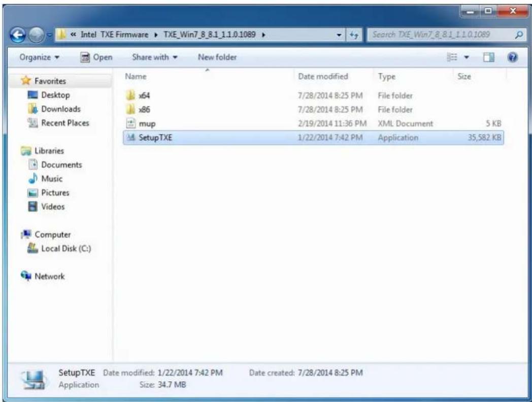This screenshot has width=532, height=402.
Task: Select Intel TXE Firmware in breadcrumb path
Action: pyautogui.click(x=114, y=35)
